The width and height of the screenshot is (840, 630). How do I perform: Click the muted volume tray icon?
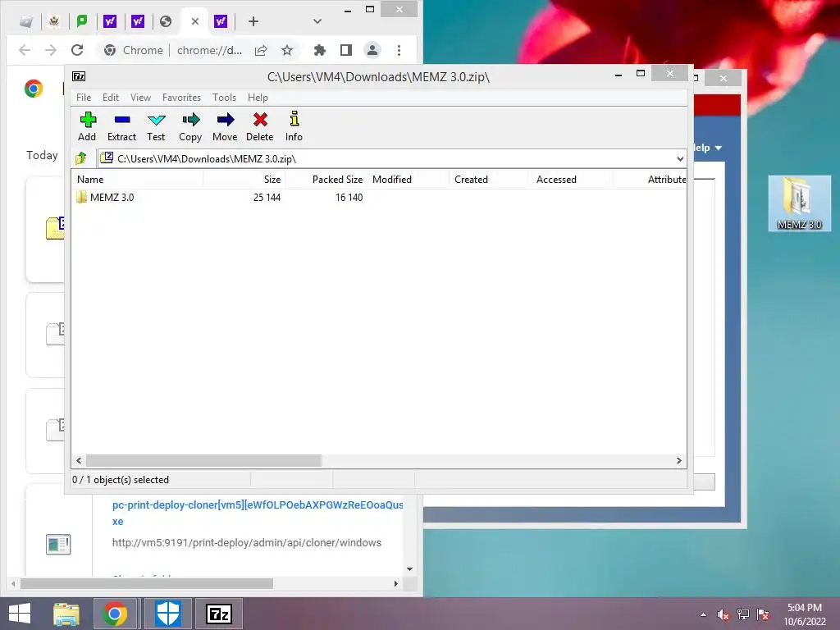click(x=724, y=614)
